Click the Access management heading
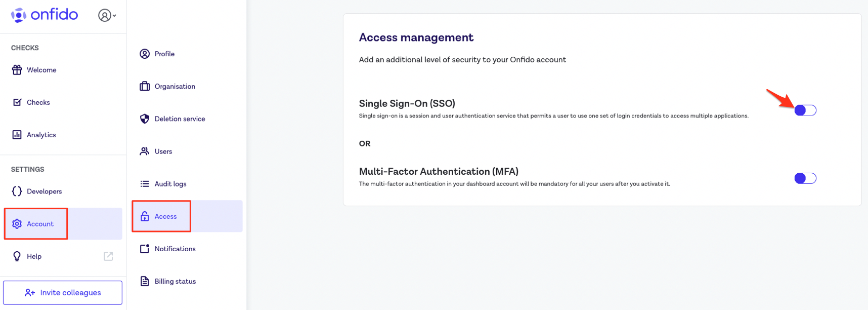 [x=416, y=37]
